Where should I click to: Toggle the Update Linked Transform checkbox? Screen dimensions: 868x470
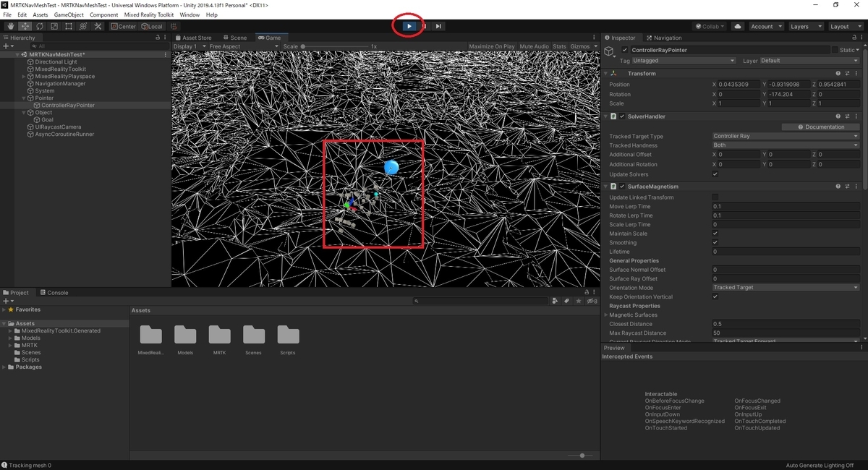pyautogui.click(x=715, y=197)
